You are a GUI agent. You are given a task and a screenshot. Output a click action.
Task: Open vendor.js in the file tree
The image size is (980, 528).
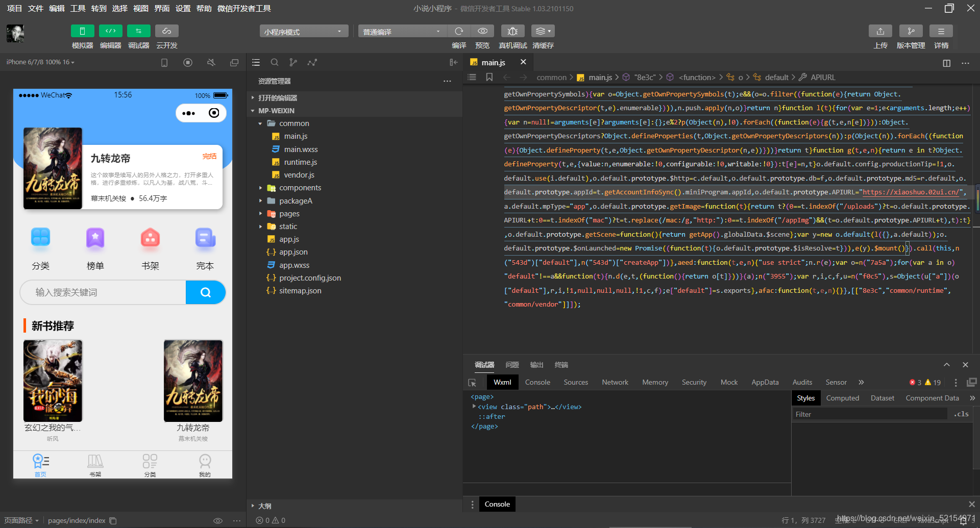[299, 175]
